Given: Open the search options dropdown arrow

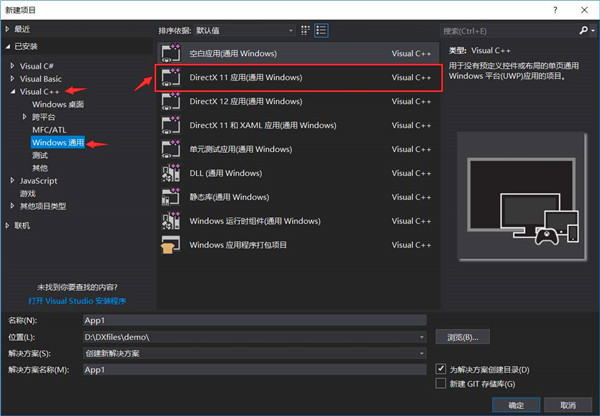Looking at the screenshot, I should coord(593,31).
